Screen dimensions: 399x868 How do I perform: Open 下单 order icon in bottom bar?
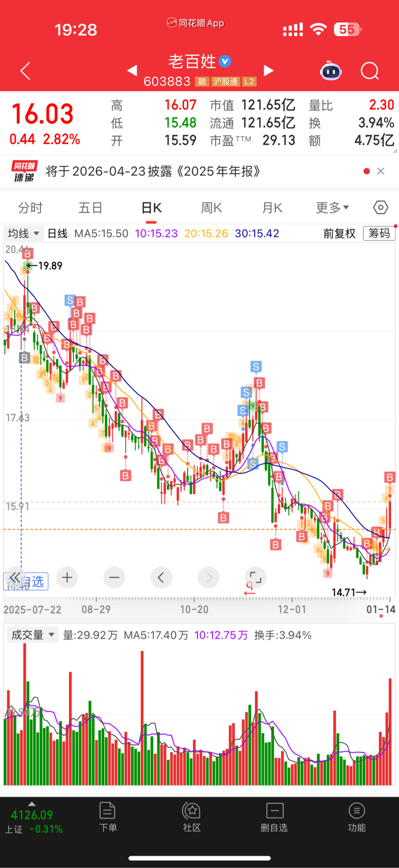click(x=108, y=817)
